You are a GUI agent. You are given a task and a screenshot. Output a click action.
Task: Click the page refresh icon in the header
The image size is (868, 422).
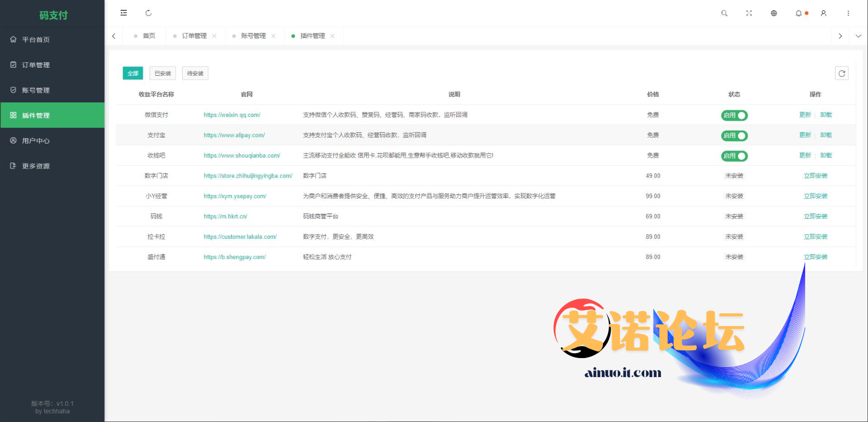148,13
